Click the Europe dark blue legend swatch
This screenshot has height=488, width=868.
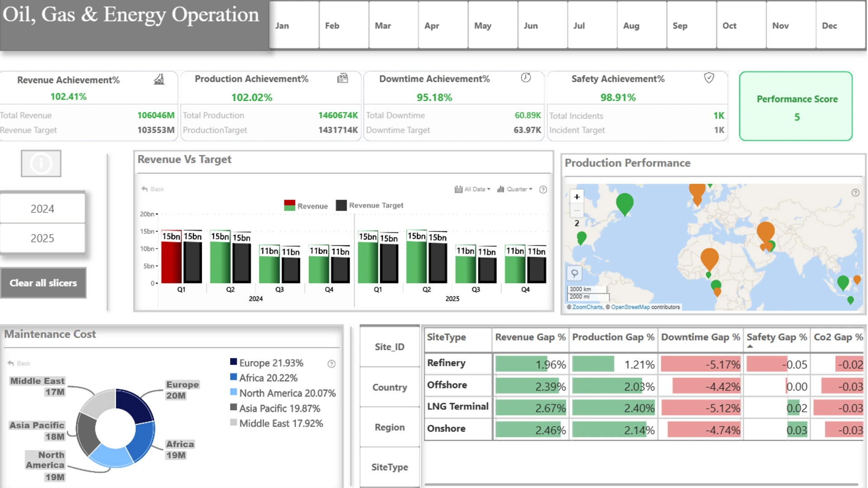click(233, 362)
